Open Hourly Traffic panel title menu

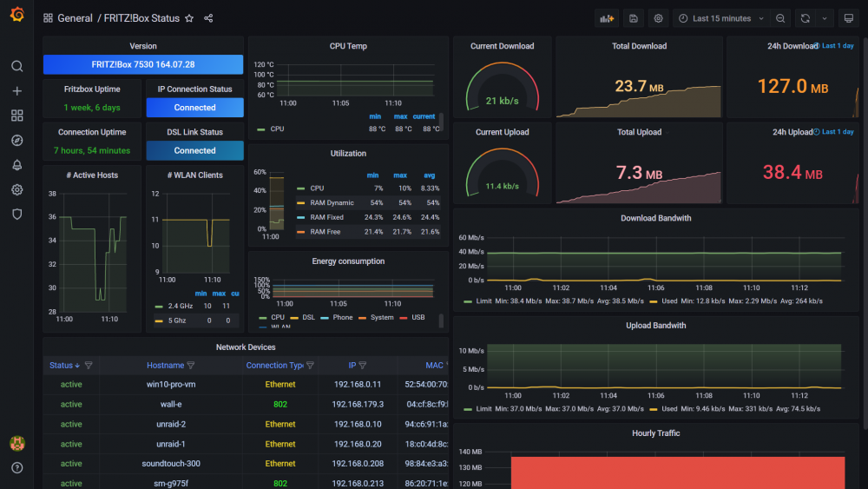pos(656,433)
